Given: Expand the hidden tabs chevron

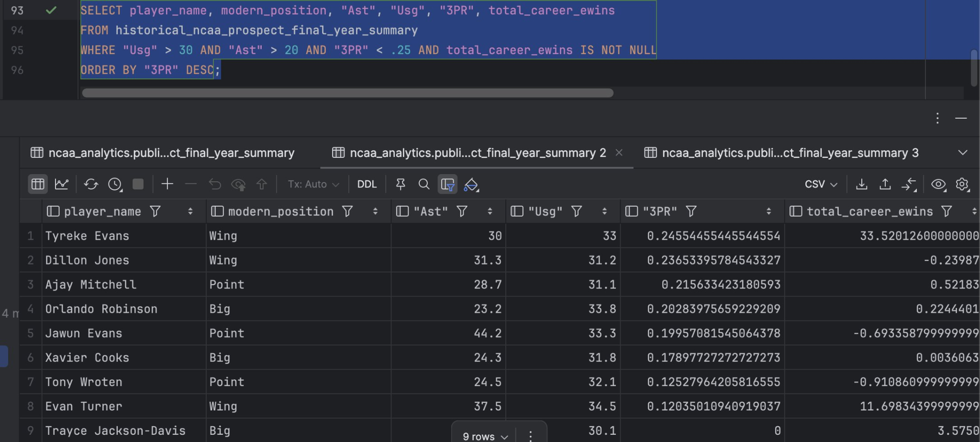Looking at the screenshot, I should [x=963, y=153].
